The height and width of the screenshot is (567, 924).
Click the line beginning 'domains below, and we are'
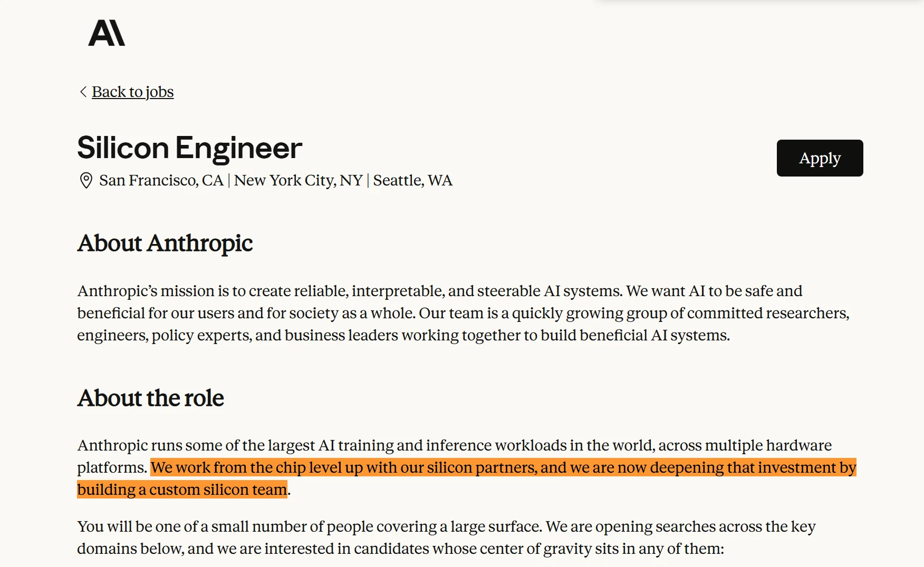pyautogui.click(x=401, y=549)
